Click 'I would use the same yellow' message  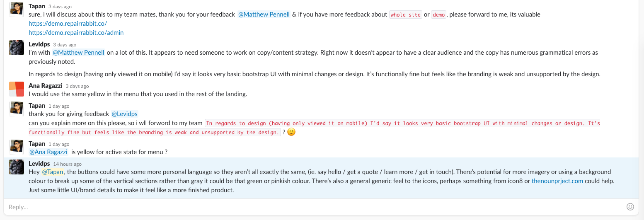pyautogui.click(x=138, y=94)
